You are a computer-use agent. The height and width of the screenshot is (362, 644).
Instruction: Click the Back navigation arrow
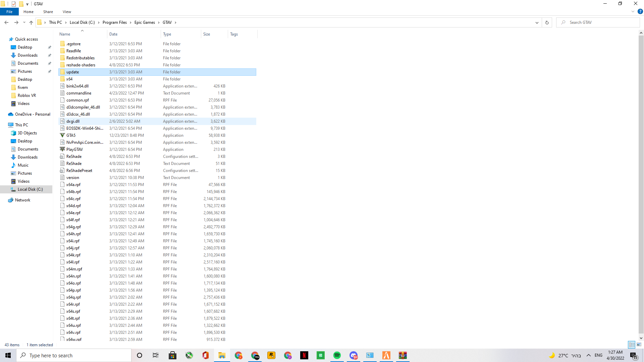6,22
